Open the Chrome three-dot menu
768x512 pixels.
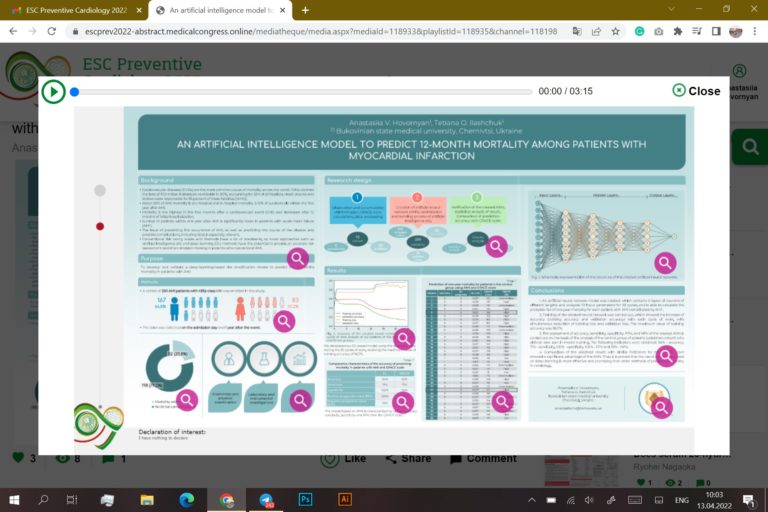click(x=755, y=31)
